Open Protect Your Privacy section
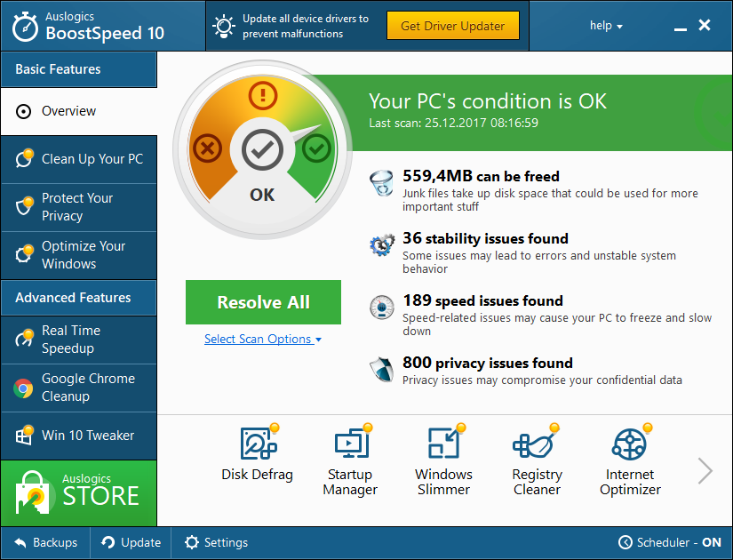Image resolution: width=733 pixels, height=560 pixels. click(78, 207)
